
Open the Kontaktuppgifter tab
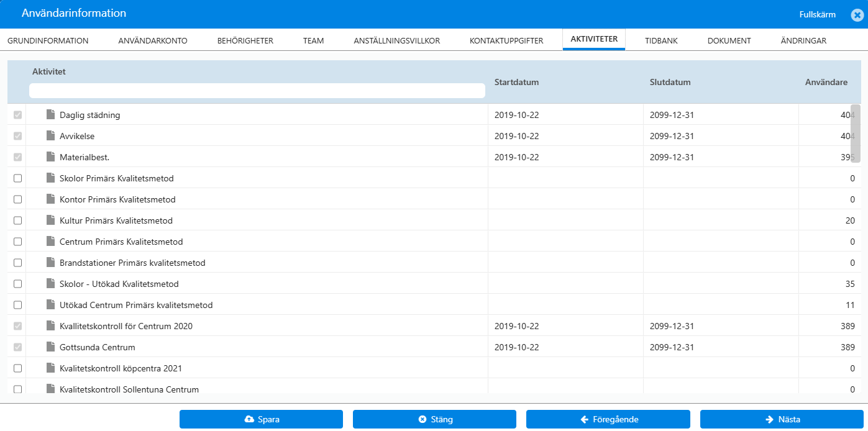pyautogui.click(x=506, y=40)
